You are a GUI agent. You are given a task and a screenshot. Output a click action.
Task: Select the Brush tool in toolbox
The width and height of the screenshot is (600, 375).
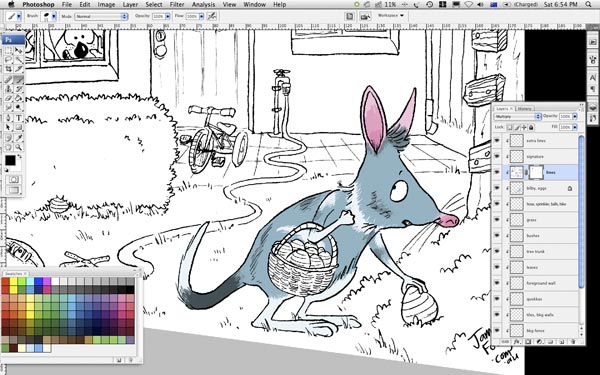(18, 80)
